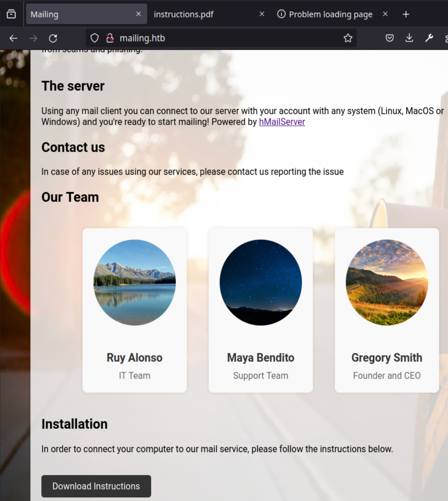Click Maya Bendito's starry night photo
The height and width of the screenshot is (501, 448).
click(x=261, y=283)
